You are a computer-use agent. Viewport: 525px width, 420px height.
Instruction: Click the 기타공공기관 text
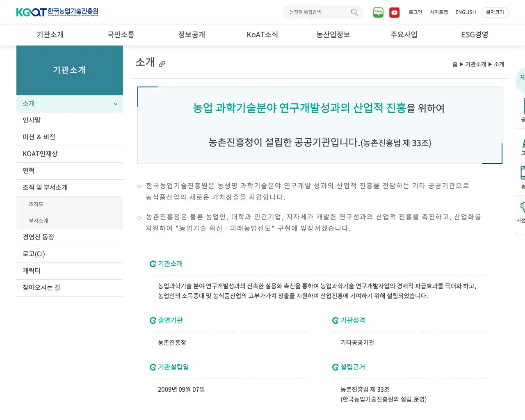(357, 343)
